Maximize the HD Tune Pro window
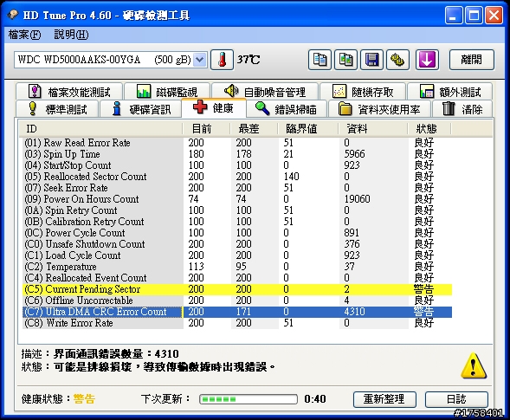 [x=474, y=16]
